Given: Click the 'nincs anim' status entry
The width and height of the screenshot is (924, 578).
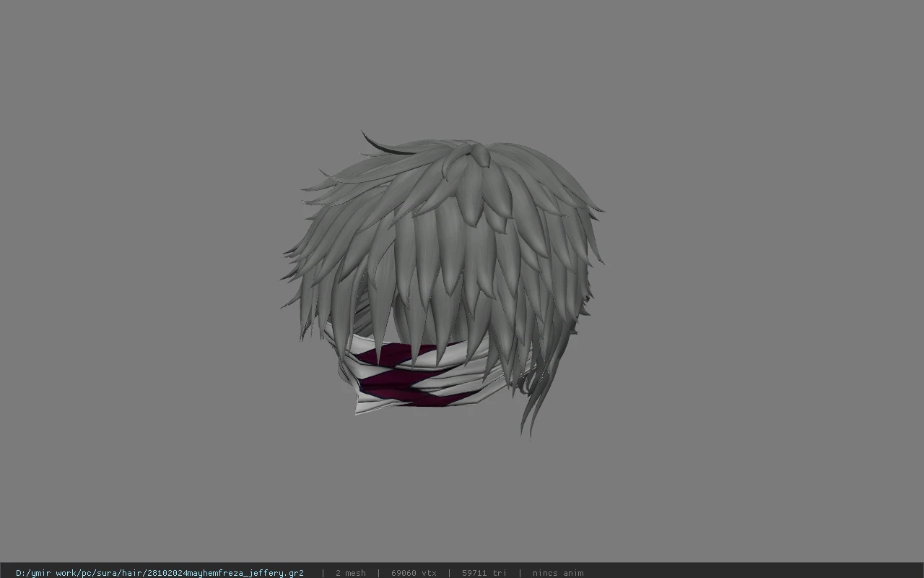Looking at the screenshot, I should point(558,573).
